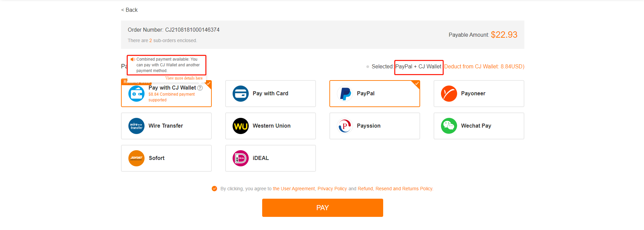644x230 pixels.
Task: Click the PayPal logo icon
Action: pyautogui.click(x=345, y=94)
